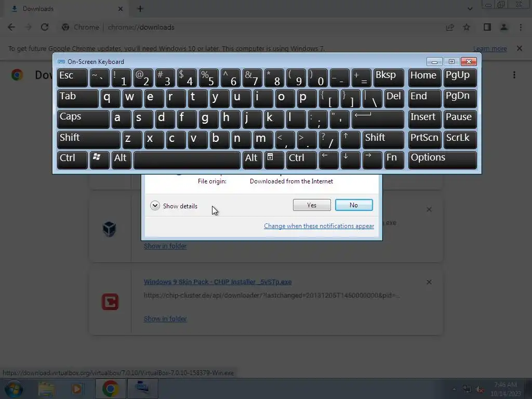Toggle right Ctrl key on keyboard
The height and width of the screenshot is (399, 532).
click(x=301, y=160)
